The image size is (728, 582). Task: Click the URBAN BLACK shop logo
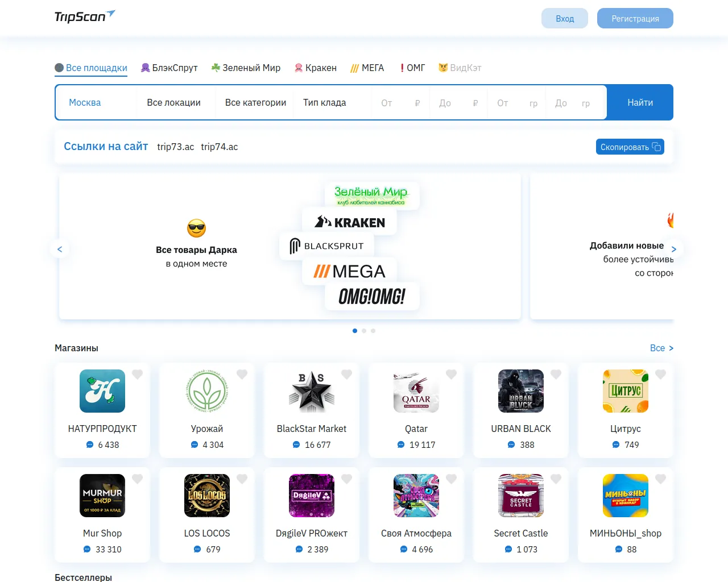pyautogui.click(x=521, y=391)
